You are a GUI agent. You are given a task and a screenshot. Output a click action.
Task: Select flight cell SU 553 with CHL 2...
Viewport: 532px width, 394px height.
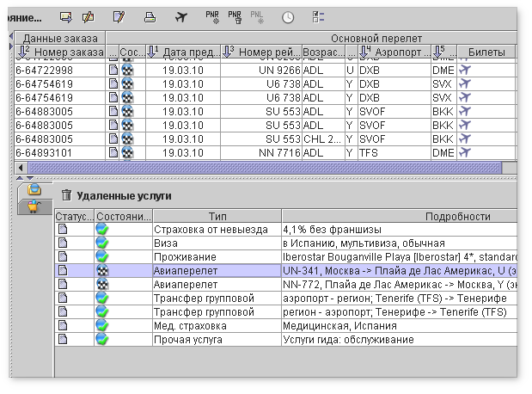click(261, 139)
